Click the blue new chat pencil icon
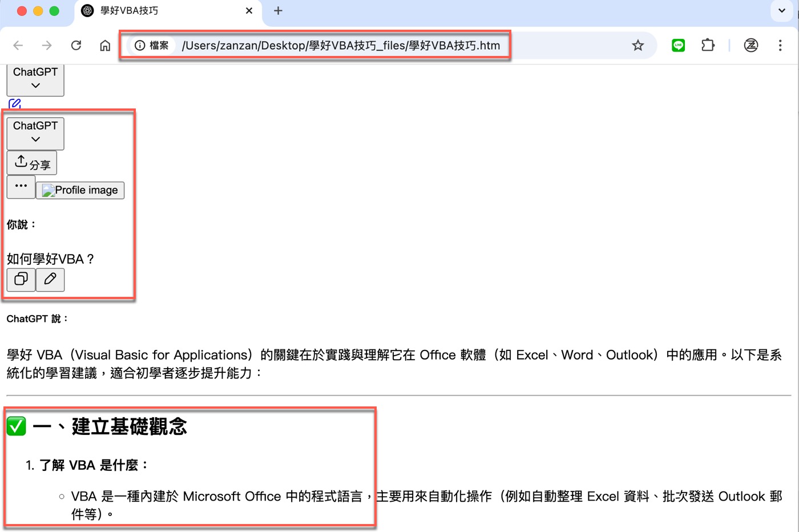The width and height of the screenshot is (799, 532). click(x=14, y=104)
